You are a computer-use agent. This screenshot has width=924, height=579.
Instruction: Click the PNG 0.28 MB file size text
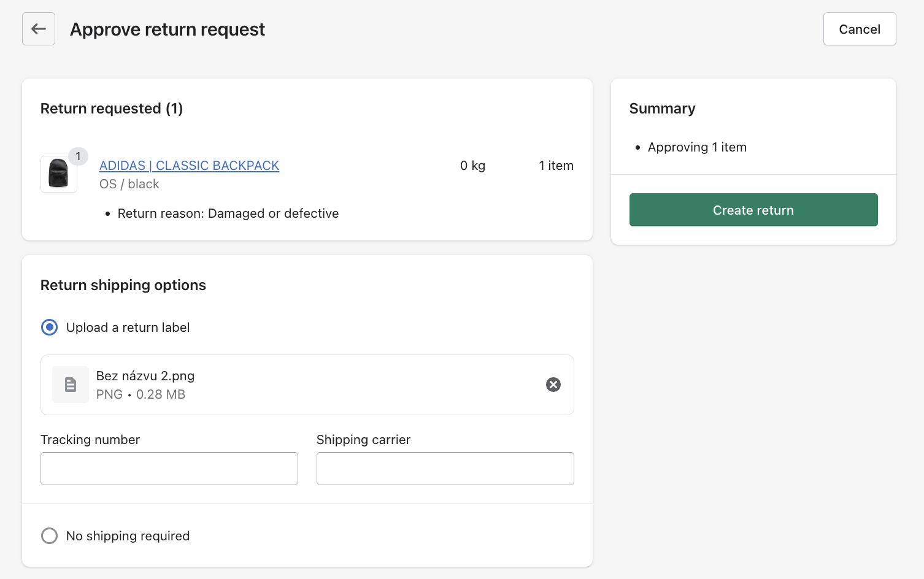141,394
